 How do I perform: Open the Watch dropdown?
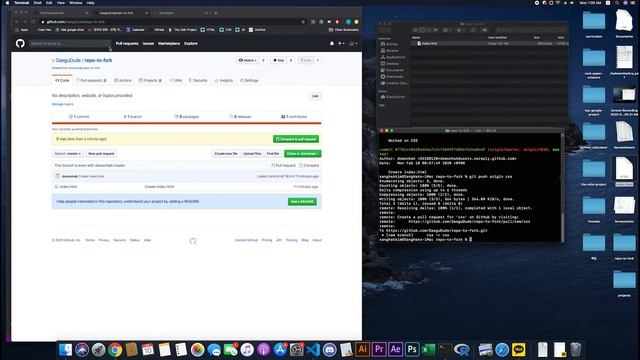pos(247,60)
